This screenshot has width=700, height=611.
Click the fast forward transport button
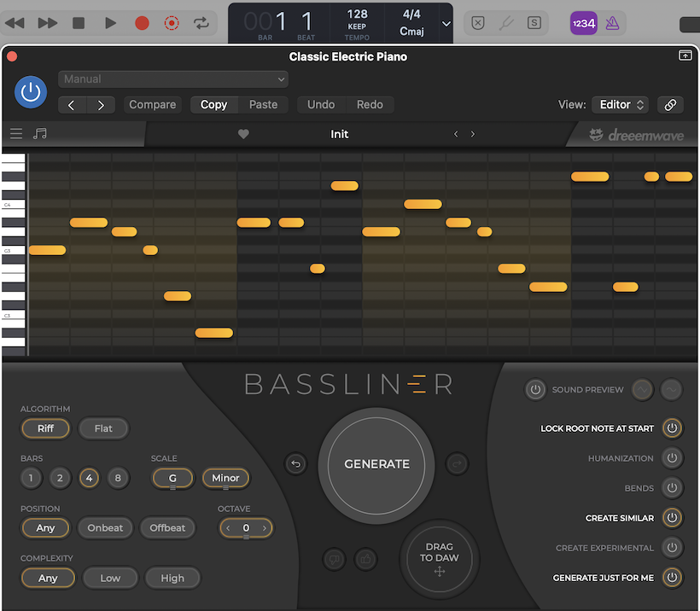coord(47,23)
